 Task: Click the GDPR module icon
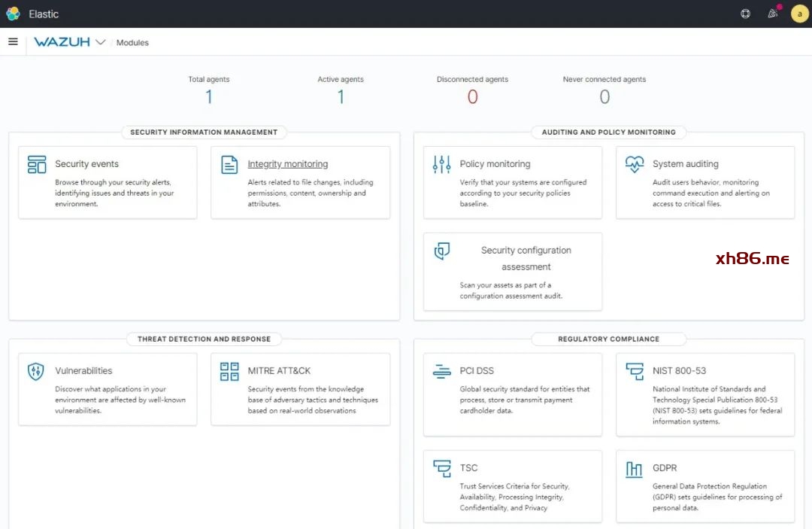[x=635, y=469]
